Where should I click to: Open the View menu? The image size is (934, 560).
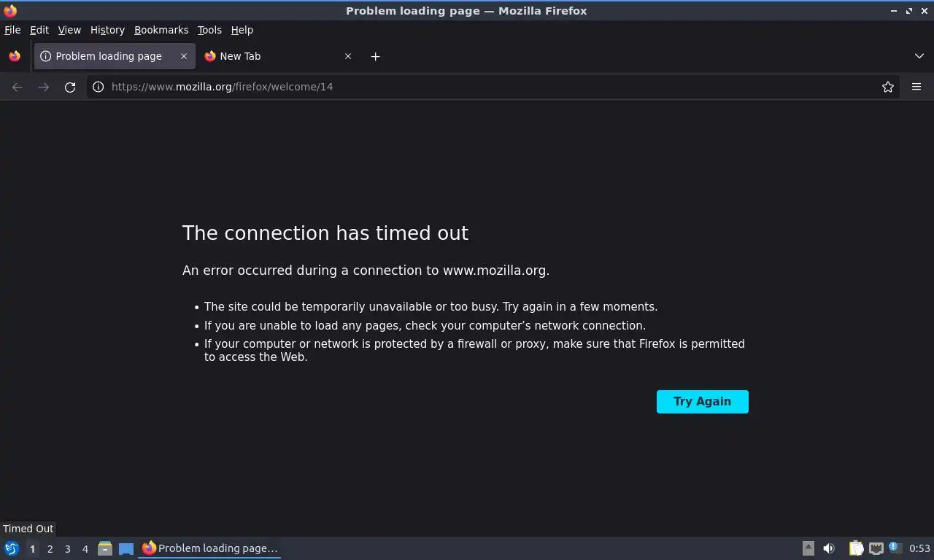(69, 30)
